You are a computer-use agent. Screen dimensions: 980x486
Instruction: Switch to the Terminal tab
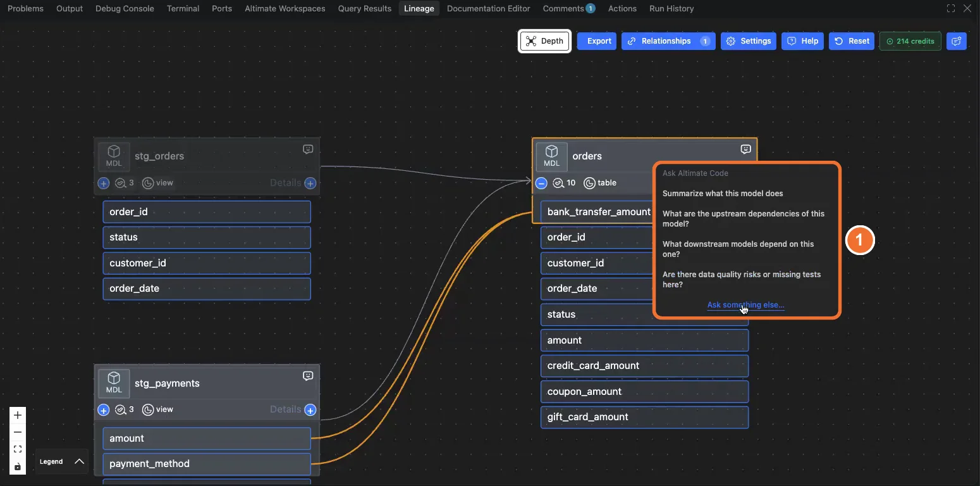pyautogui.click(x=183, y=8)
